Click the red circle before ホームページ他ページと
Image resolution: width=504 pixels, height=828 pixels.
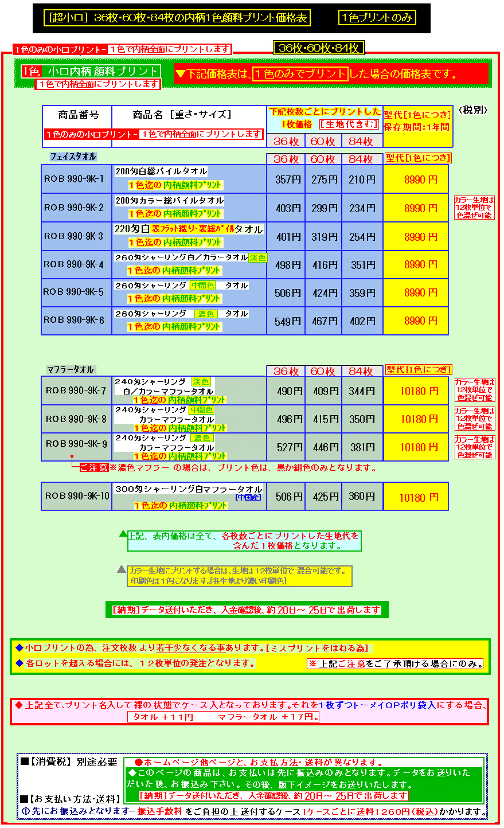click(x=138, y=763)
